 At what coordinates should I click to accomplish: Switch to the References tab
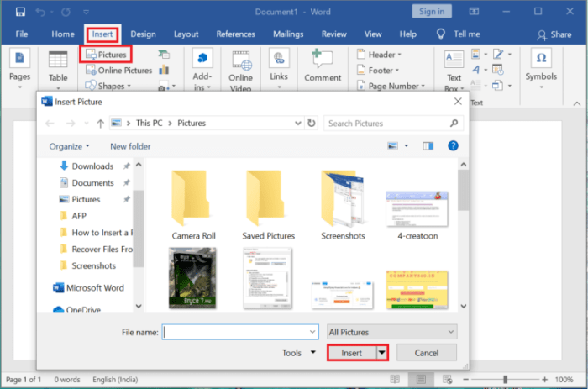click(x=235, y=34)
